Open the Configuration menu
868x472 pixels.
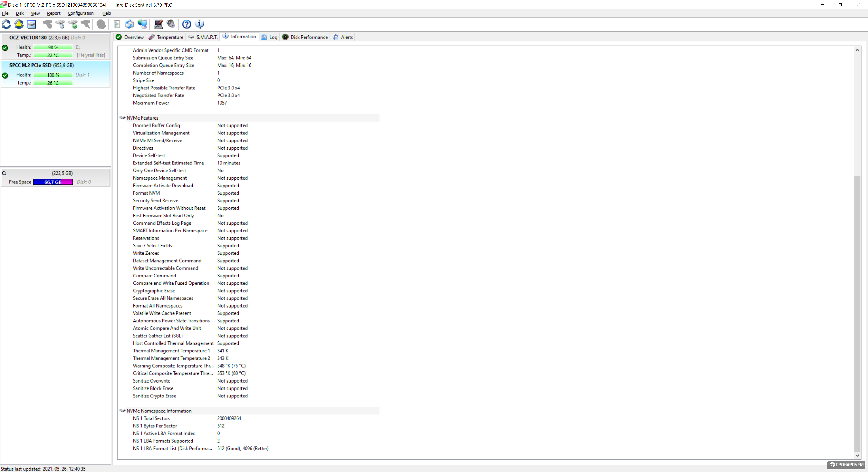click(80, 13)
